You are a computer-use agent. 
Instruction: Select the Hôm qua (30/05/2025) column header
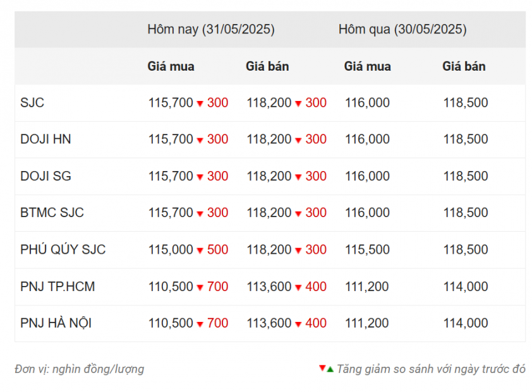[x=402, y=29]
